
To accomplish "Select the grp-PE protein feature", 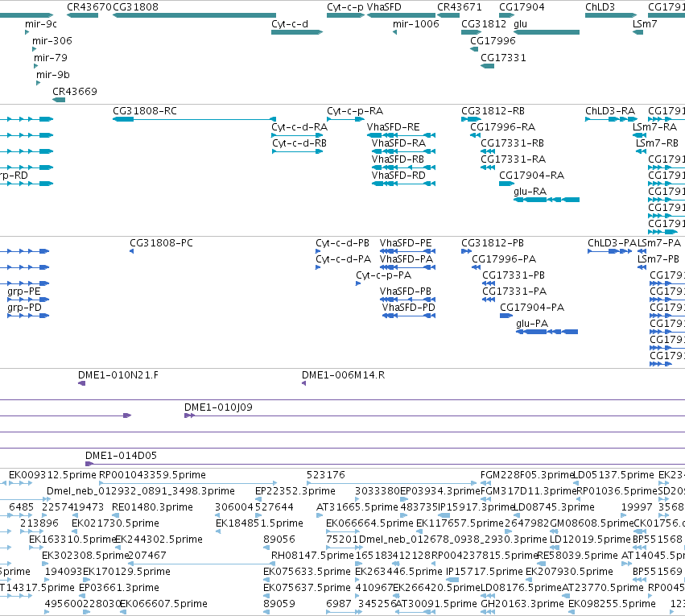I will (x=28, y=300).
